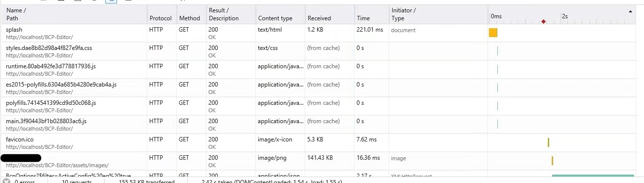Click the 16.36 ms time cell
This screenshot has width=644, height=183.
coord(368,158)
